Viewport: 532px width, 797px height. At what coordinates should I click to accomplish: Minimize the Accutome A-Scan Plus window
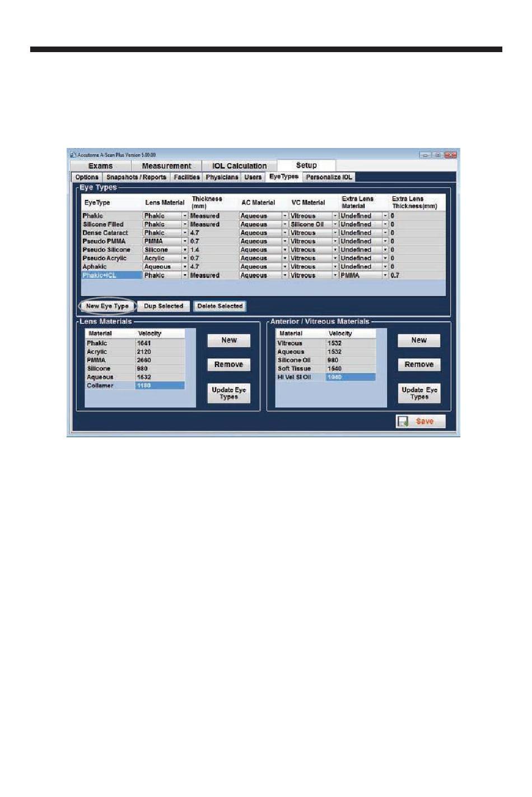click(426, 155)
